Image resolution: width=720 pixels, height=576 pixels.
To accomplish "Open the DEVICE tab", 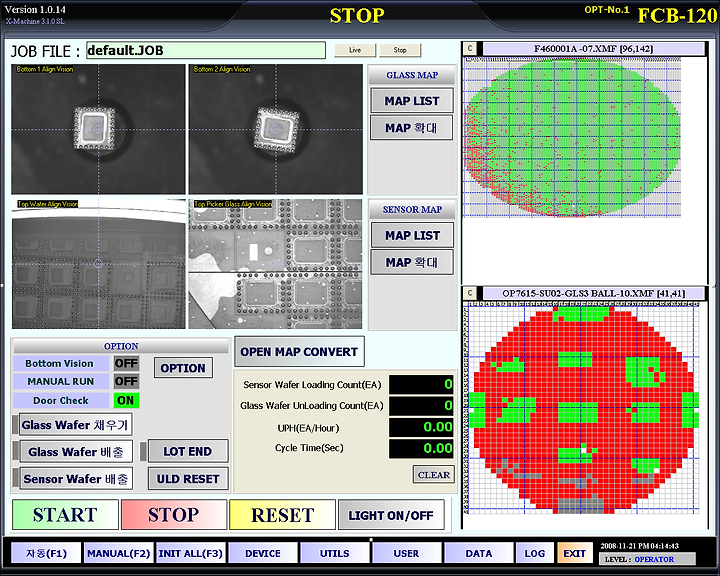I will coord(263,553).
